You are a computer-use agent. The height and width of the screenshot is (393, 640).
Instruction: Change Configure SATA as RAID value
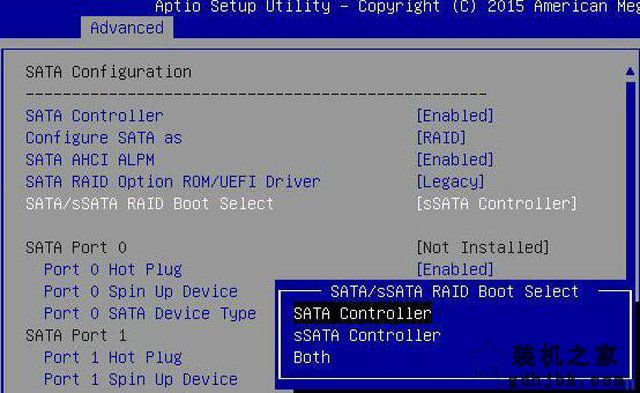(x=441, y=138)
